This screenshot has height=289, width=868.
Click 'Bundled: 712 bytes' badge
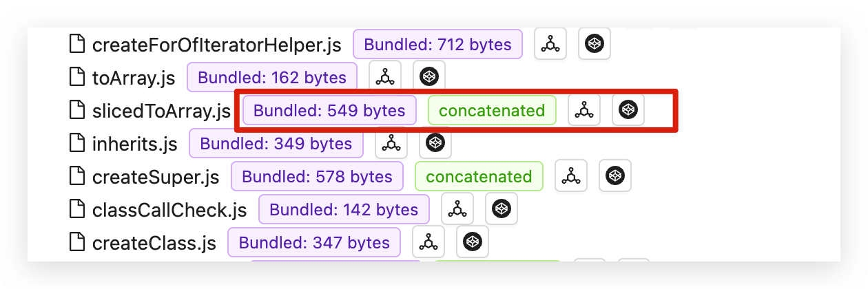click(437, 44)
